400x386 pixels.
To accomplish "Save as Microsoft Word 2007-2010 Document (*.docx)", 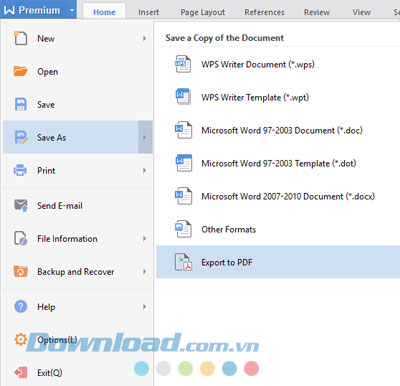I will pyautogui.click(x=278, y=196).
